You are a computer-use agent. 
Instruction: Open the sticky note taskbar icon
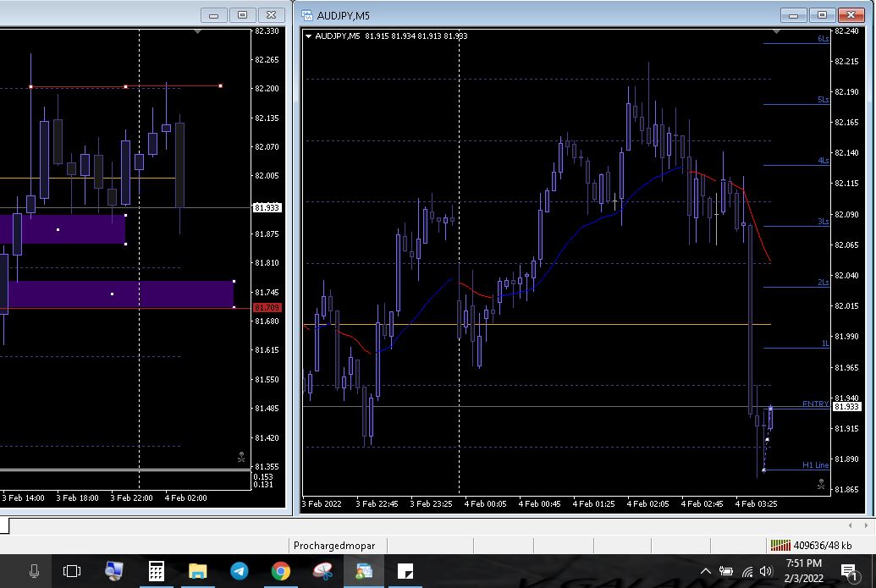(405, 571)
